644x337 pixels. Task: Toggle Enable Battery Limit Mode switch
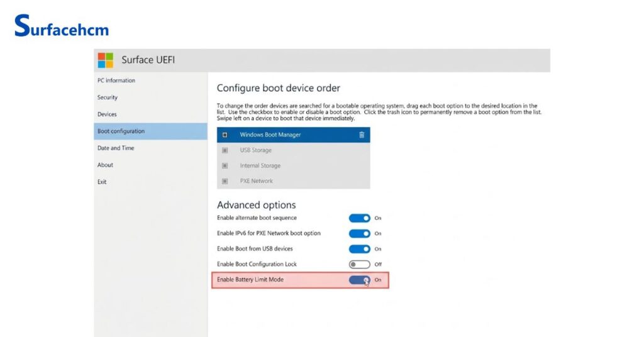[x=359, y=280]
